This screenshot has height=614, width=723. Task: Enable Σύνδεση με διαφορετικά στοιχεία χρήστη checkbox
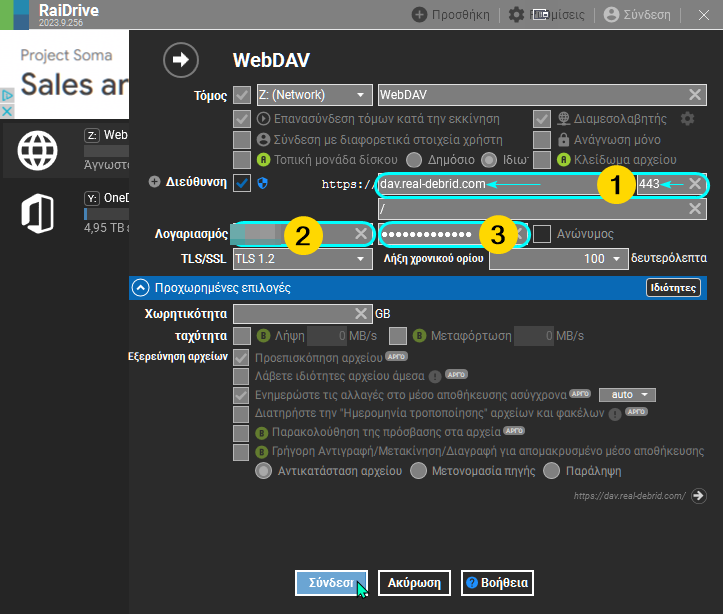(x=242, y=140)
